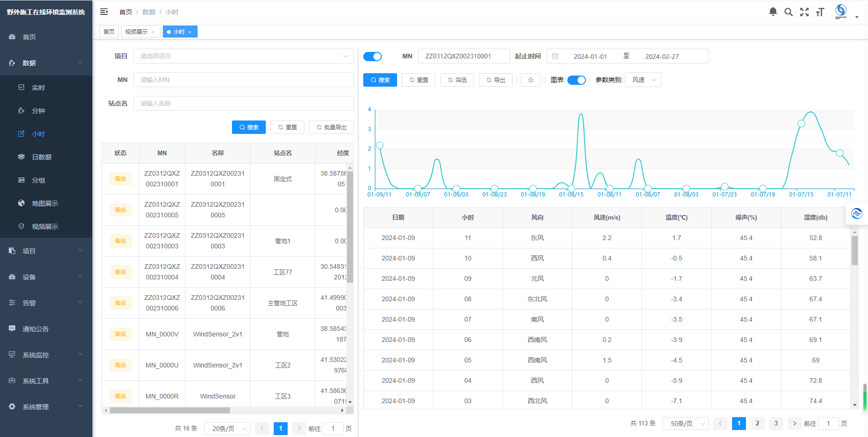Image resolution: width=868 pixels, height=437 pixels.
Task: Click 离线 status tag for MN_0000V row
Action: pos(120,334)
